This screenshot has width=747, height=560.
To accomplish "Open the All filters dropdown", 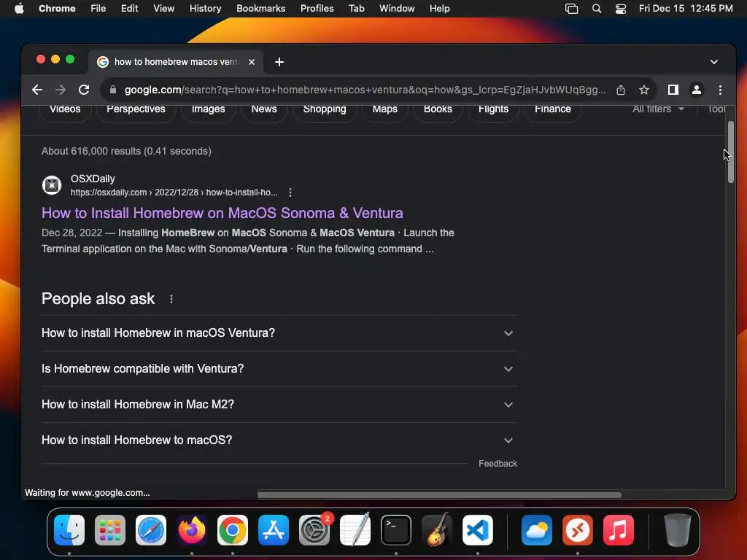I will pos(658,109).
